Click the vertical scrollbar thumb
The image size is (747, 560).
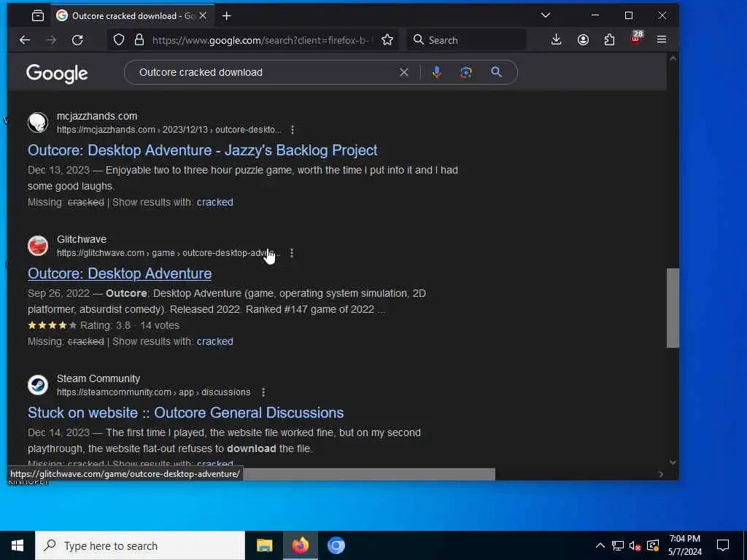673,308
